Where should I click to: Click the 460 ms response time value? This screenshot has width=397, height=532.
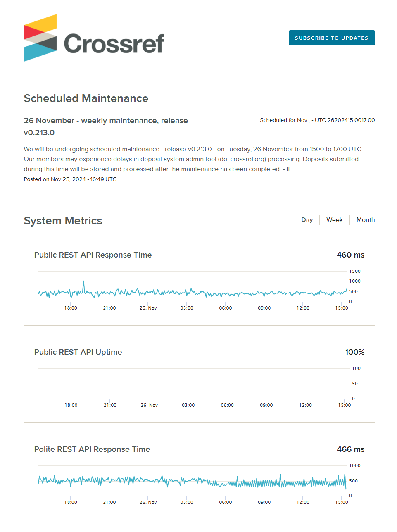pos(350,255)
